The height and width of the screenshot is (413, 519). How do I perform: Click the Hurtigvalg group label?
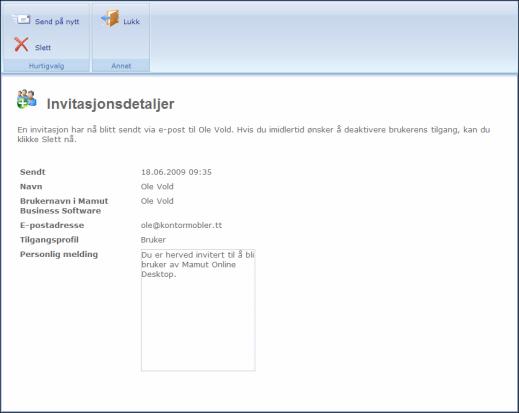click(46, 66)
